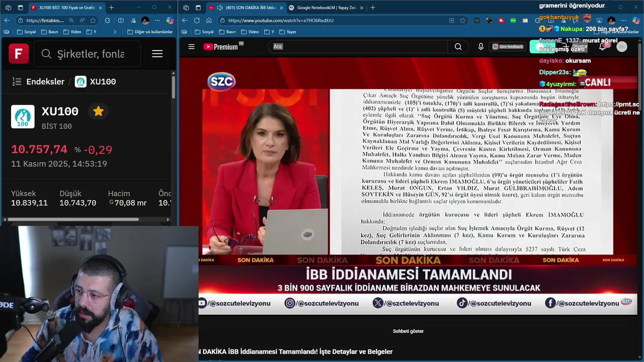Open a new tab in Fintables window
644x362 pixels.
tap(111, 8)
